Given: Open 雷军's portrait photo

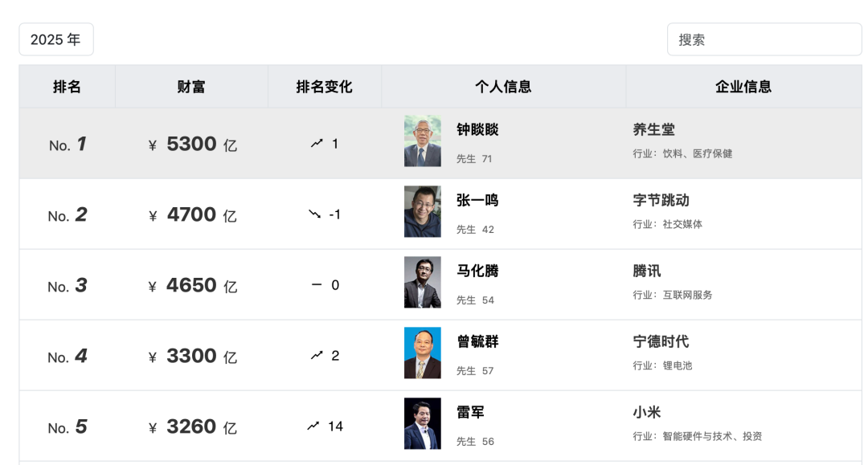Looking at the screenshot, I should pos(422,424).
